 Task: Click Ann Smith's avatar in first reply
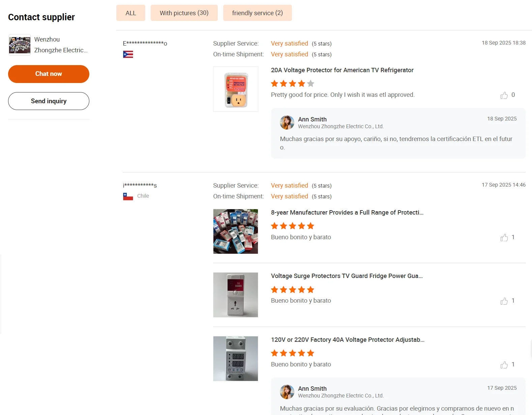point(287,122)
